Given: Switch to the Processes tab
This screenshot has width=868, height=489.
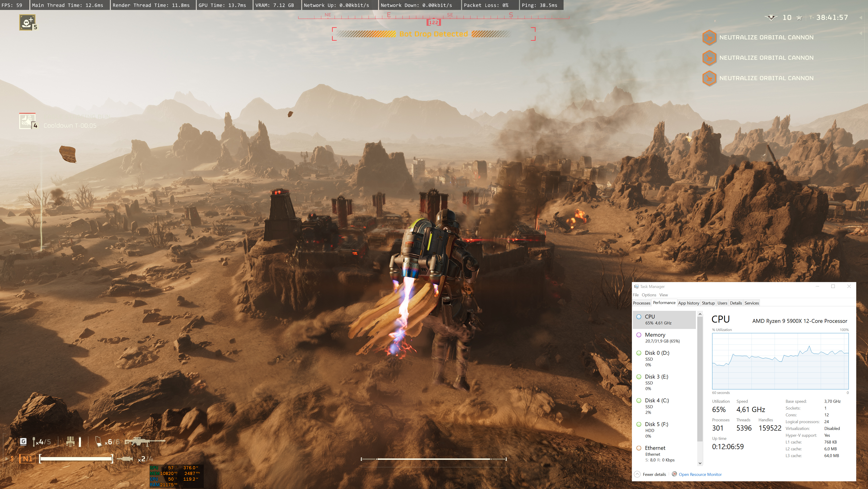Looking at the screenshot, I should [x=641, y=303].
